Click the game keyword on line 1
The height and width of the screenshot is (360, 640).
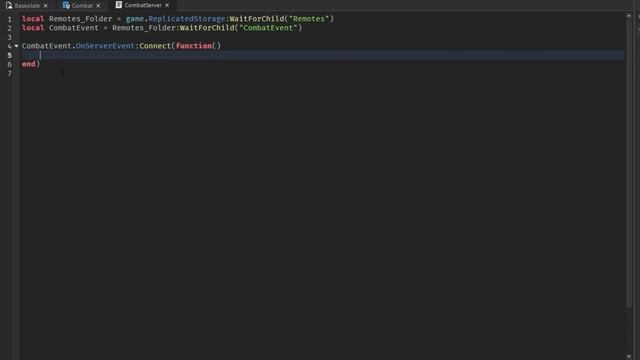[x=135, y=19]
